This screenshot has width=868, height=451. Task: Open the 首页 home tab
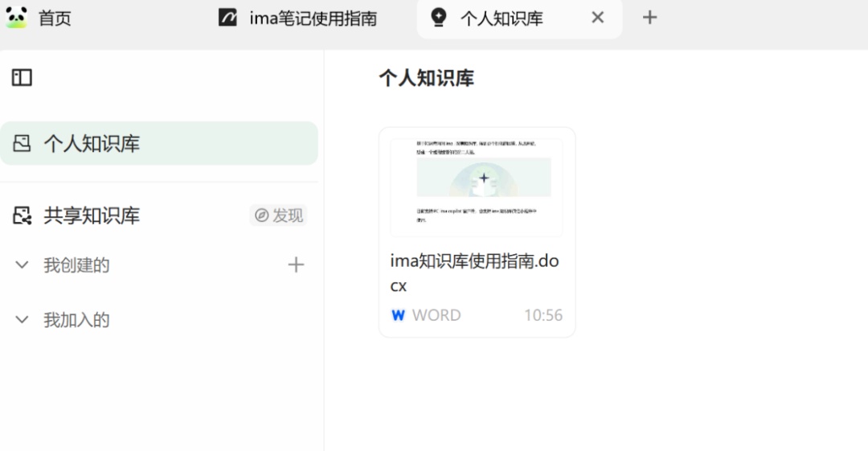(55, 18)
